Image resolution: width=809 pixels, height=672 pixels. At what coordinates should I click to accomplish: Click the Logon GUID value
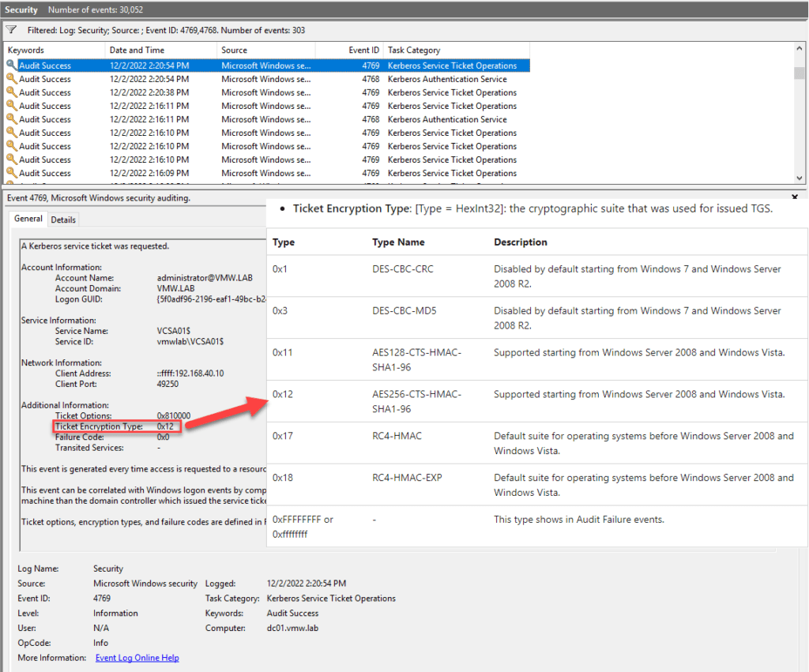pos(212,299)
